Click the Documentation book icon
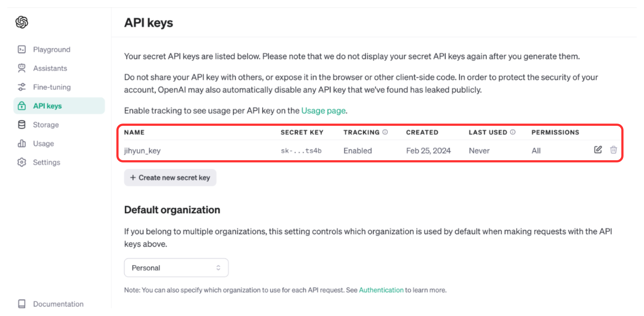Image resolution: width=644 pixels, height=316 pixels. 22,304
